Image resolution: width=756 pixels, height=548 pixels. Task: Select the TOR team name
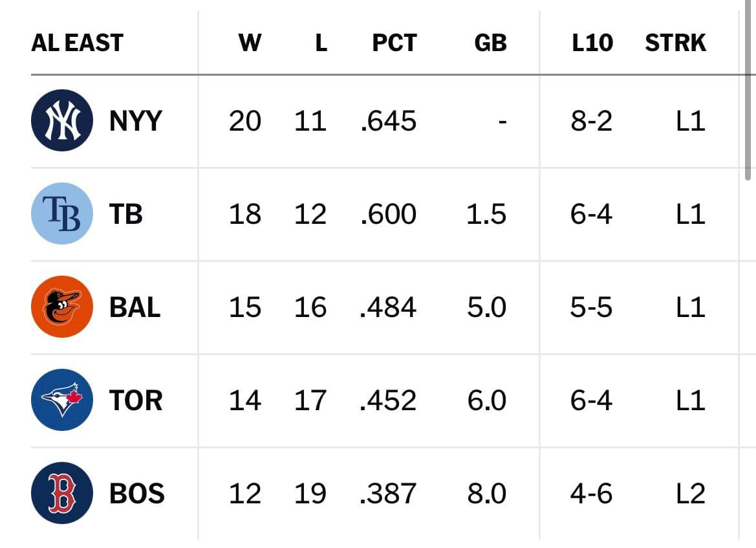click(136, 400)
